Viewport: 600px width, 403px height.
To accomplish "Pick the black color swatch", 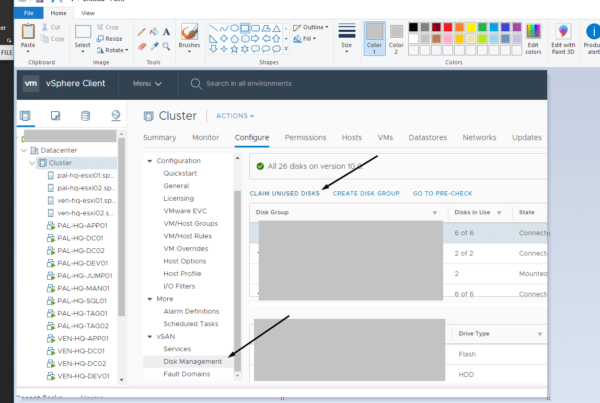I will (x=413, y=27).
